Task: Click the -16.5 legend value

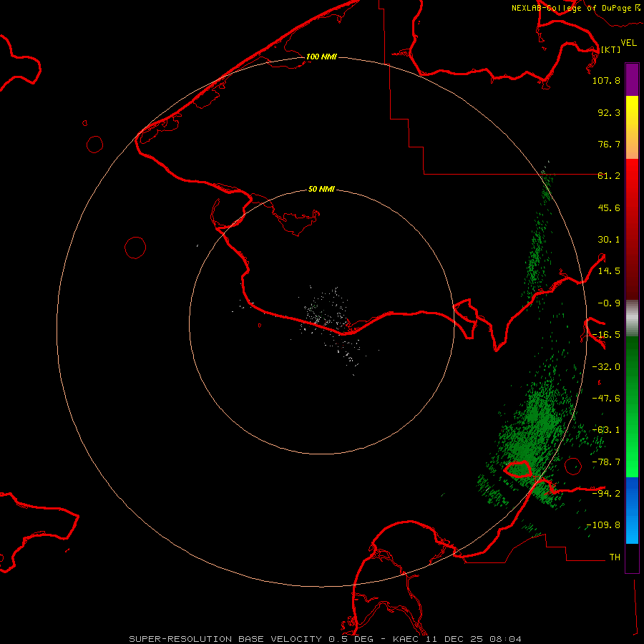Action: [x=606, y=335]
